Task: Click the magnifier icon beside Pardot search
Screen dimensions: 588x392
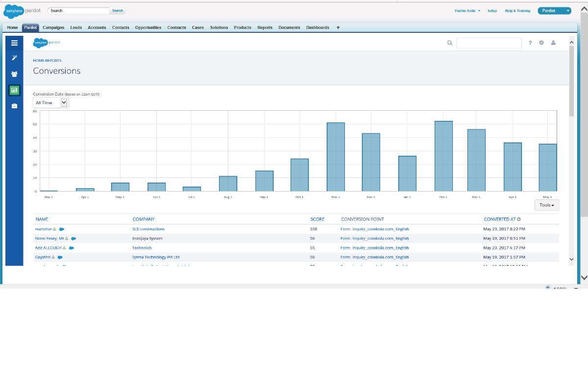Action: coord(449,43)
